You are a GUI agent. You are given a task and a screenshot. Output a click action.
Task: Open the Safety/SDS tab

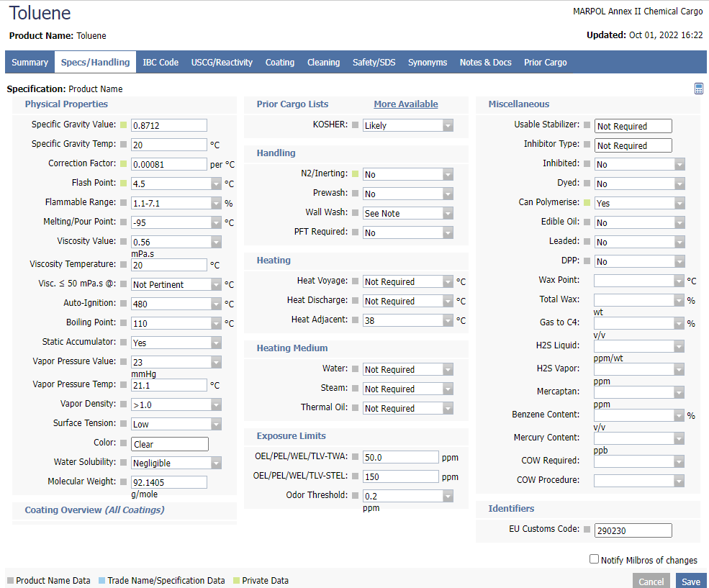[x=374, y=63]
